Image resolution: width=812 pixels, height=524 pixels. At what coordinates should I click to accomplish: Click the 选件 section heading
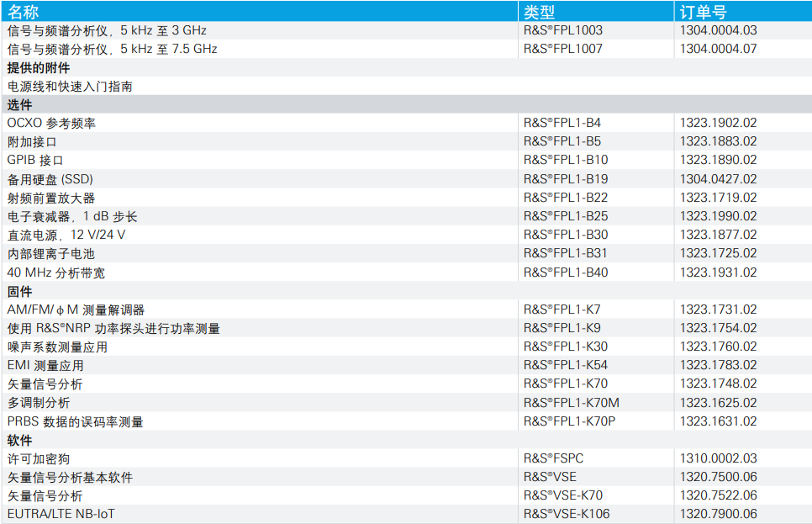pyautogui.click(x=19, y=105)
